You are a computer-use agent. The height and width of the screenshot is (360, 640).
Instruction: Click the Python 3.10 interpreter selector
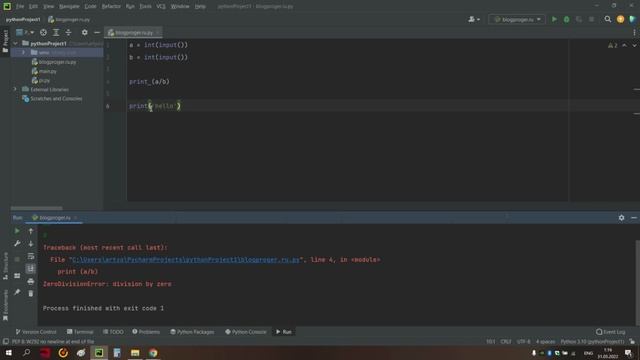click(592, 342)
